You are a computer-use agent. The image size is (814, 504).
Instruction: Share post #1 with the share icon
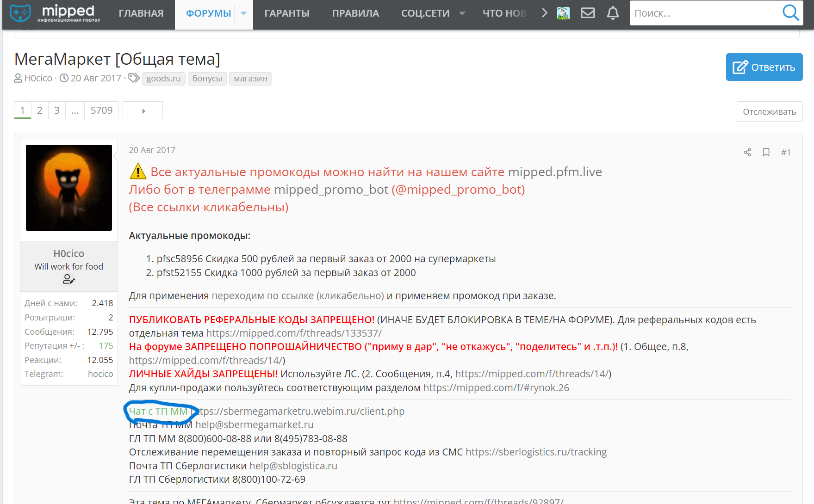(747, 152)
